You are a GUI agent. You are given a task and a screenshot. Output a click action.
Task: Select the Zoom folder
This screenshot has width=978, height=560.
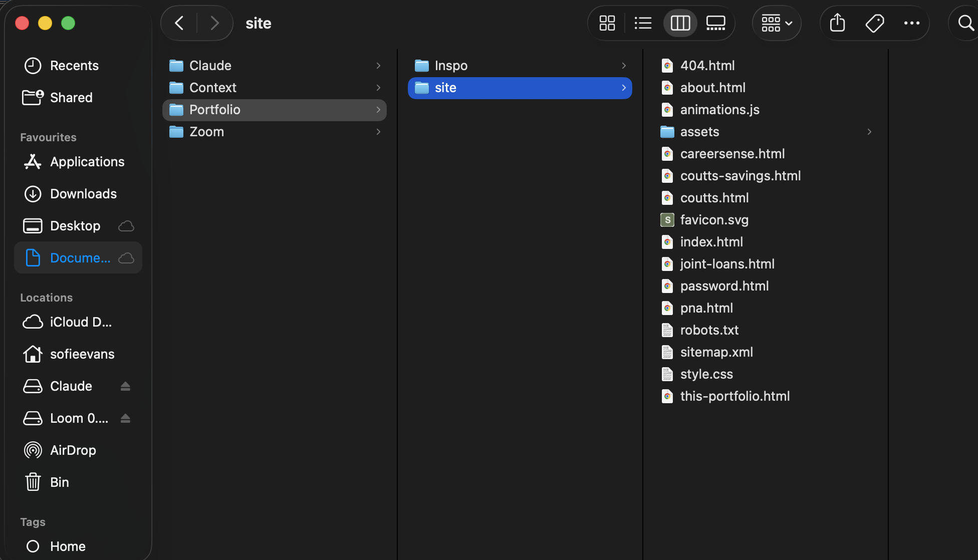pos(274,132)
